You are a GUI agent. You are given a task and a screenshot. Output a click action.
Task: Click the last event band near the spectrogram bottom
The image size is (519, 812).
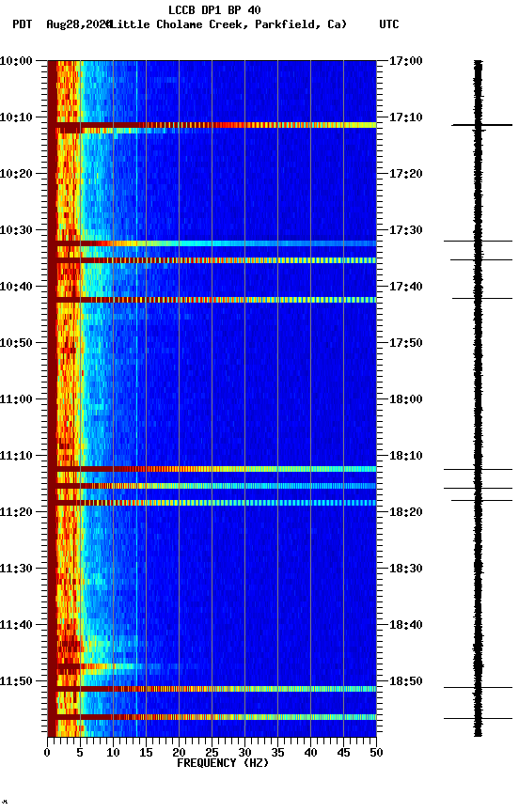212,717
